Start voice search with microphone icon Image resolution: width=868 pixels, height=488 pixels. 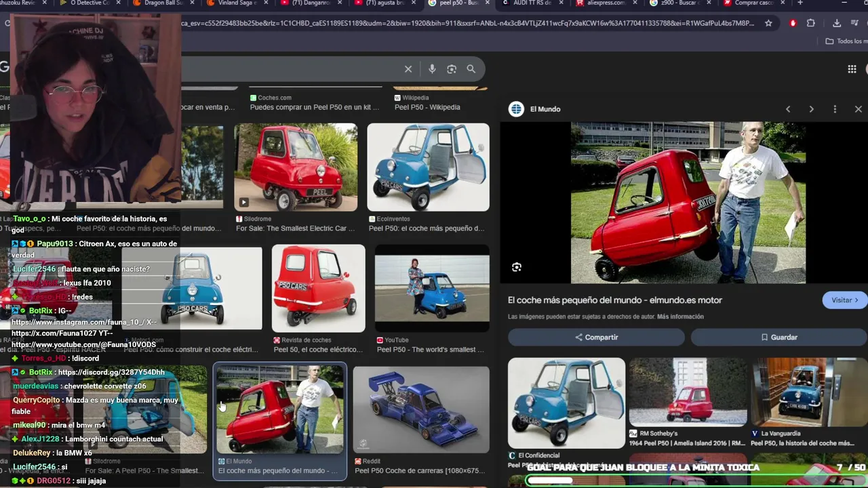coord(432,69)
